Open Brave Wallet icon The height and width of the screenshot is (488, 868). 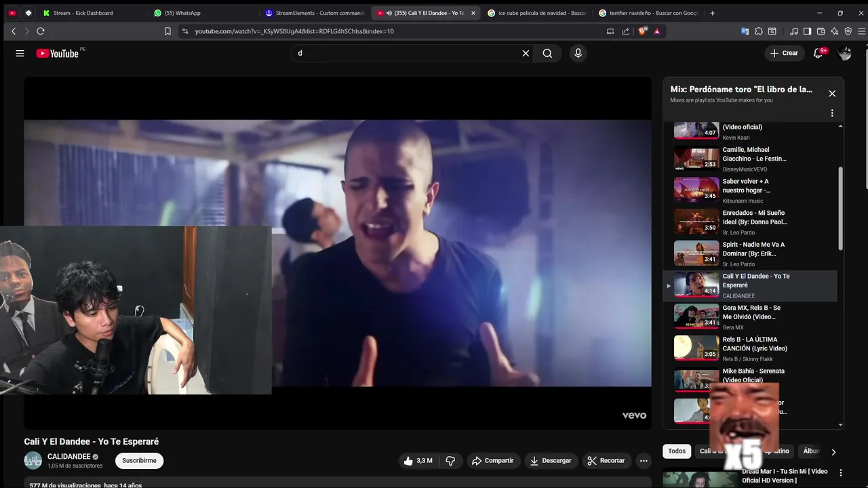point(821,31)
